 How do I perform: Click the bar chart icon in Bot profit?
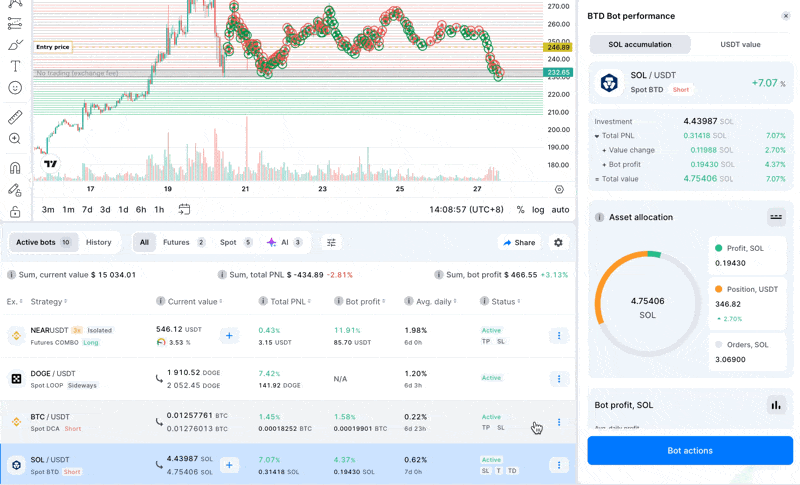(x=775, y=405)
